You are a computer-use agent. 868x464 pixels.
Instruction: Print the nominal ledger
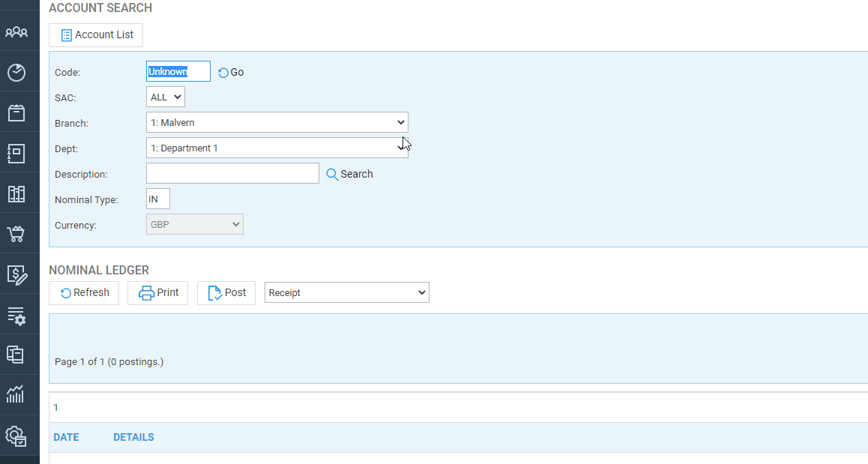pos(157,293)
